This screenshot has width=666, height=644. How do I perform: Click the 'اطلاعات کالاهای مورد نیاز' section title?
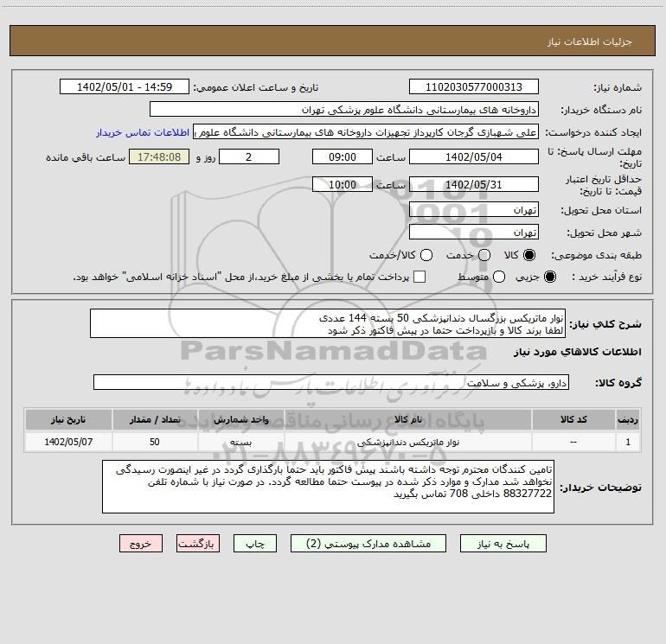coord(578,352)
